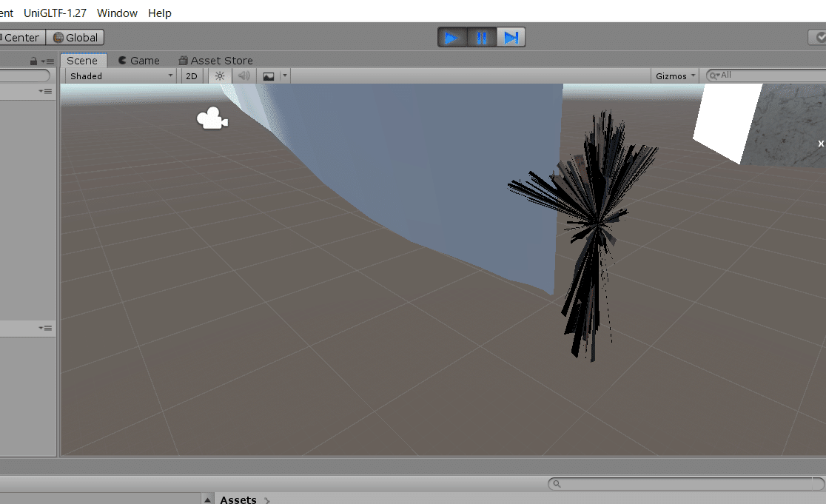
Task: Toggle 2D scene view mode
Action: point(192,75)
